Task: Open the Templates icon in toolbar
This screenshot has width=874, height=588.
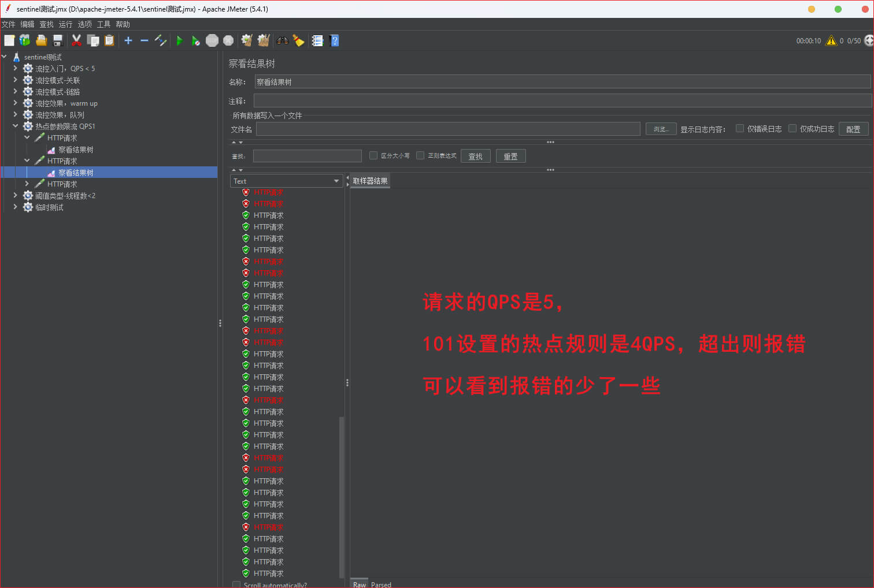Action: pos(25,40)
